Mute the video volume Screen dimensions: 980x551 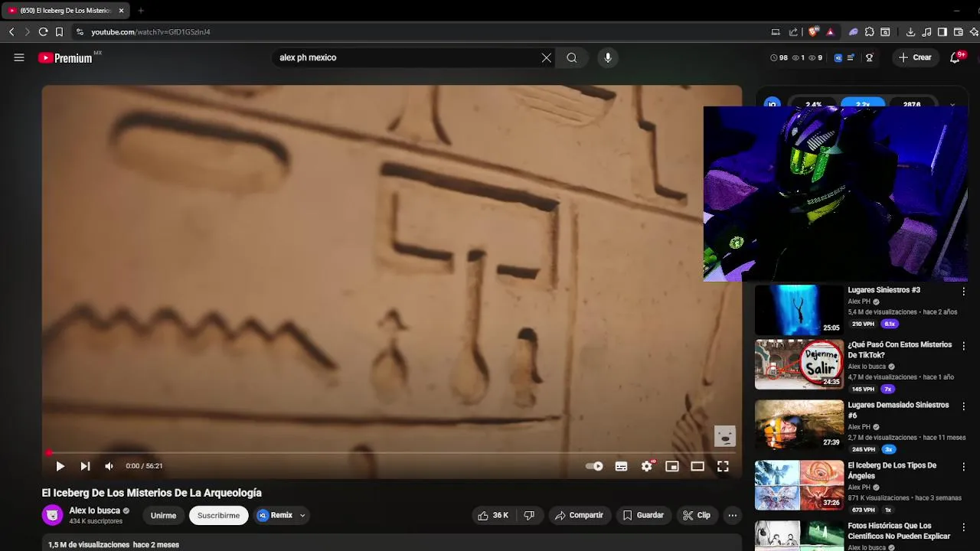click(109, 466)
